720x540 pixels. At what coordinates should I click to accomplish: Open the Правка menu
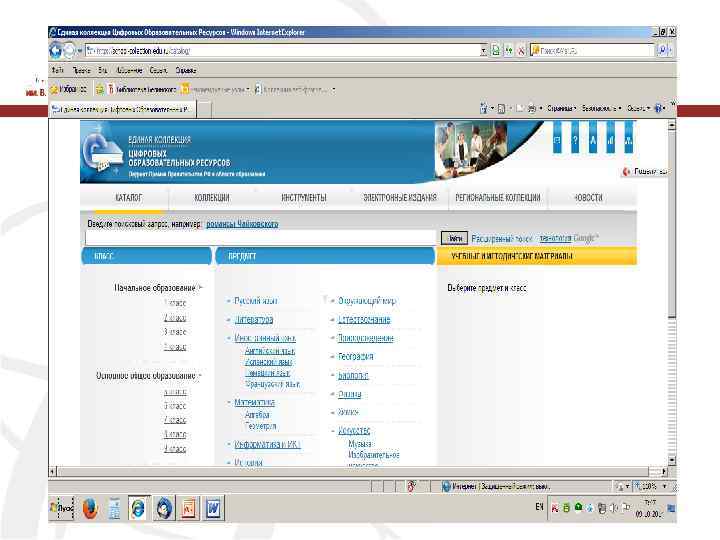(81, 70)
